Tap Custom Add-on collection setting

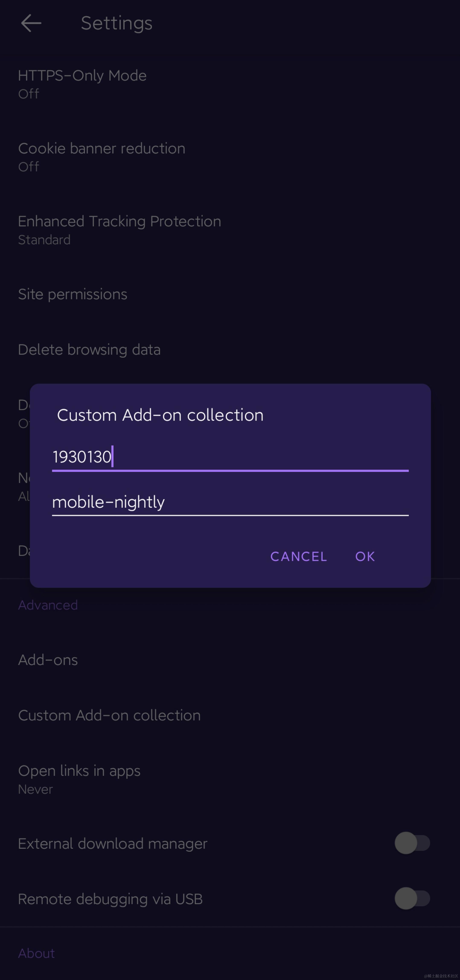tap(110, 715)
